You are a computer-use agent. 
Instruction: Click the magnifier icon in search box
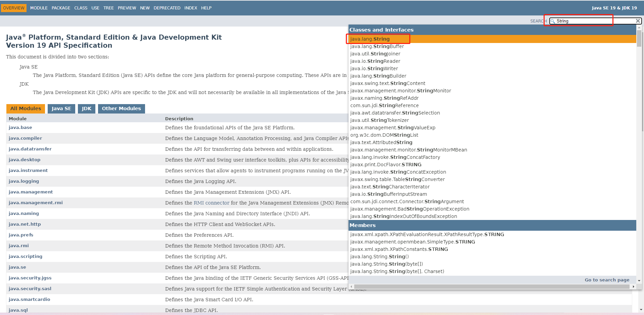click(553, 21)
